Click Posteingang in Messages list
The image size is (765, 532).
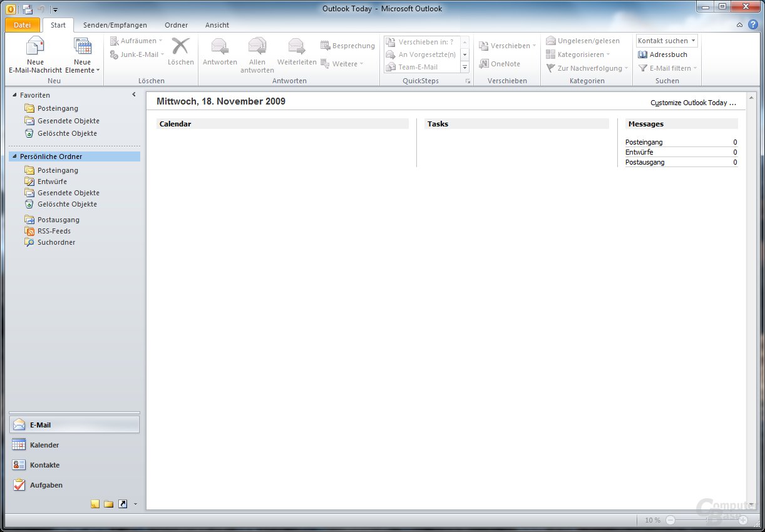[x=644, y=142]
